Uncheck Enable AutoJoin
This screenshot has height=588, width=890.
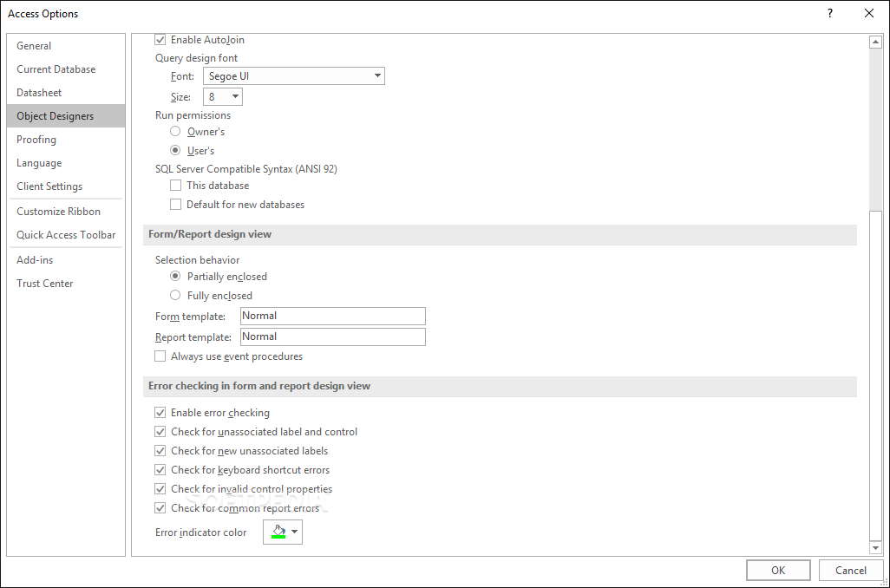point(160,40)
